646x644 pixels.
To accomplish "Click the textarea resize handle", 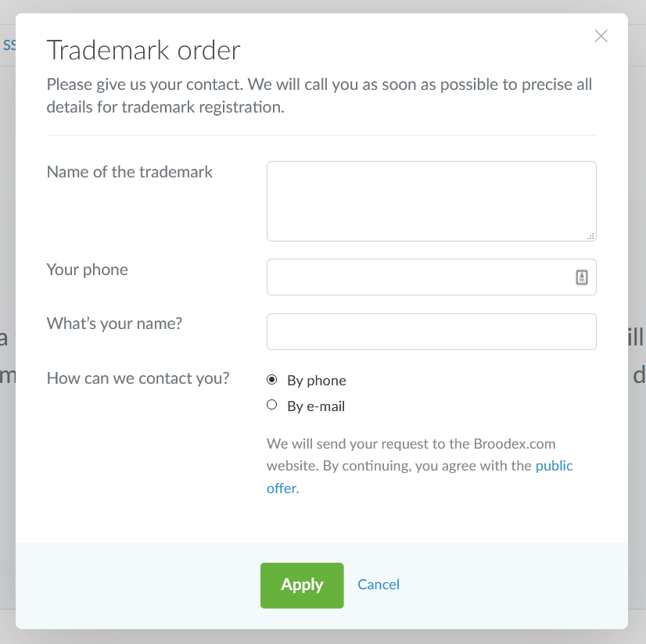I will 590,235.
